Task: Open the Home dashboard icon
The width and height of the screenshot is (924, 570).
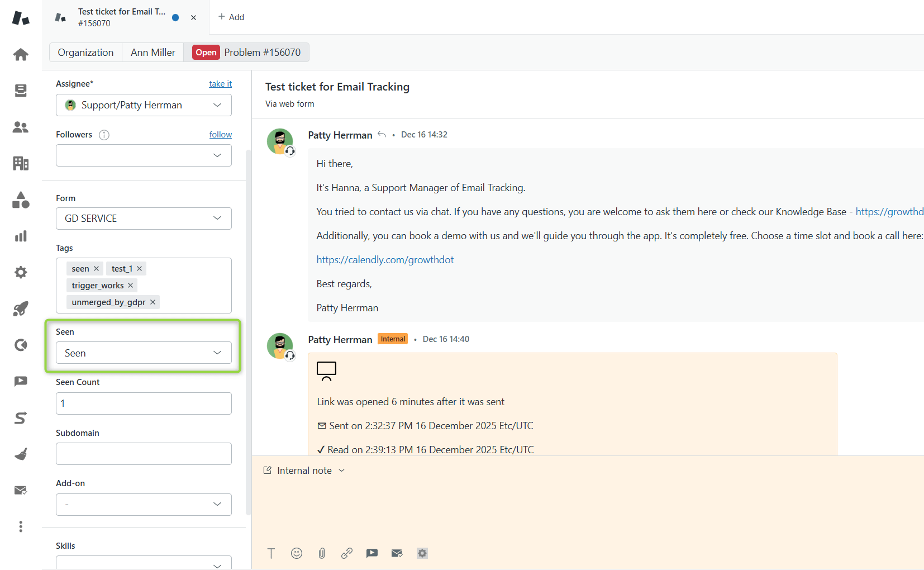Action: tap(21, 55)
